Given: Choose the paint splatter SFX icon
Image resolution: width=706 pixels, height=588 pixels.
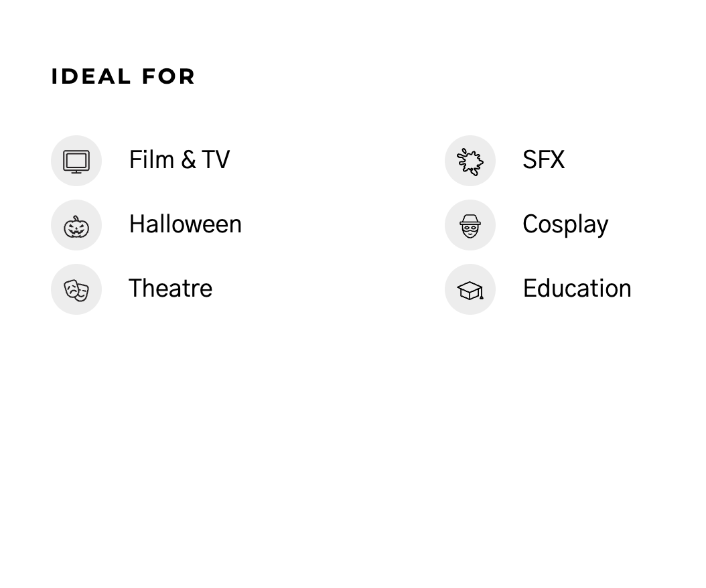Looking at the screenshot, I should coord(470,161).
